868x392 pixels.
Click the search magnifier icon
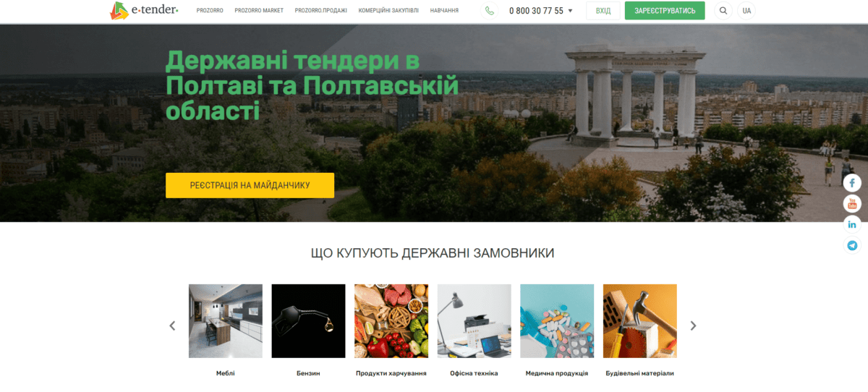723,11
